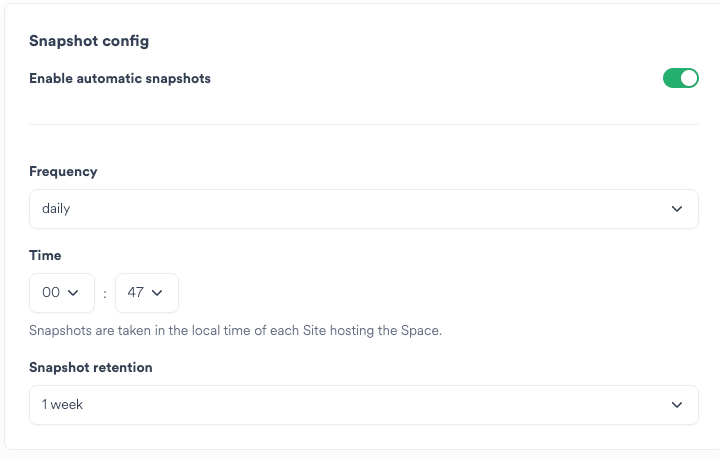The image size is (720, 459).
Task: Click the chevron arrow in Frequency field
Action: [678, 209]
